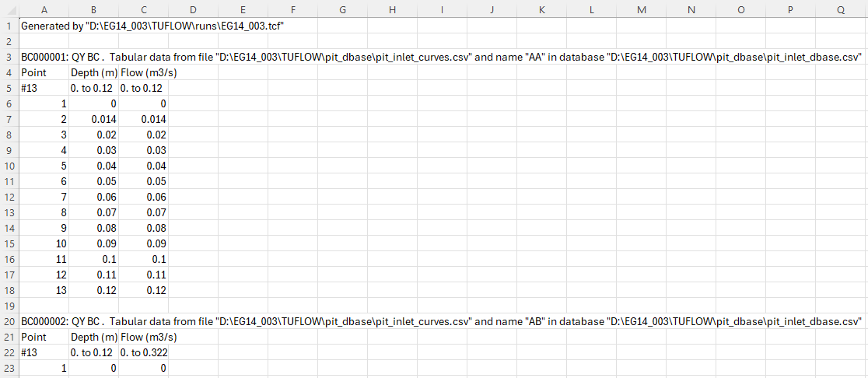Select row 12 header

point(9,197)
